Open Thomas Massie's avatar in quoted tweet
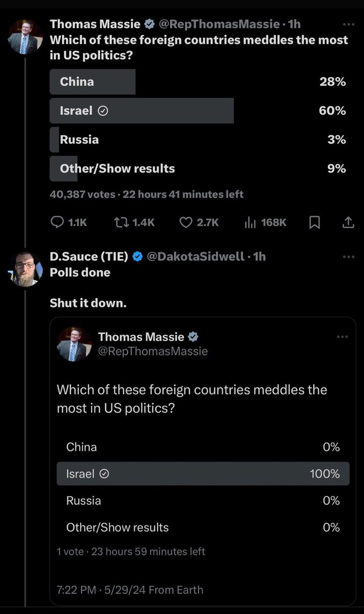Image resolution: width=364 pixels, height=614 pixels. 74,344
